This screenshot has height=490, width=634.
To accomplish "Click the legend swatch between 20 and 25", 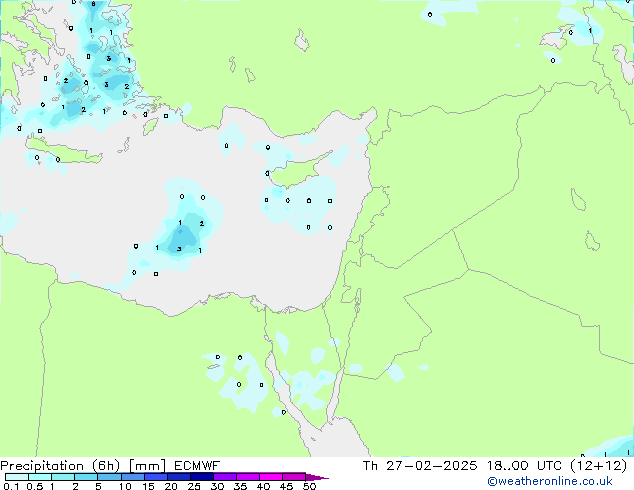I will pyautogui.click(x=179, y=477).
